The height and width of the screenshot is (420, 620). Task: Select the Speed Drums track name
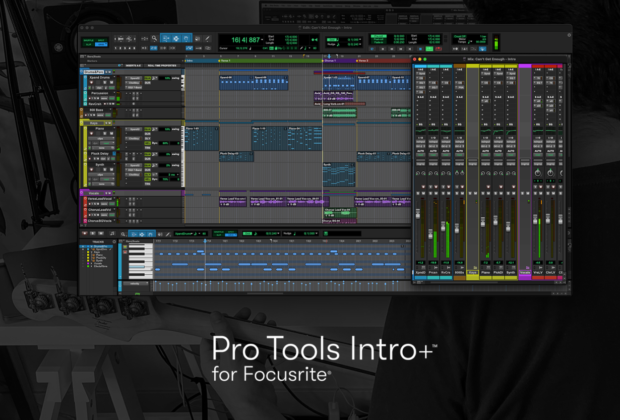pos(100,79)
